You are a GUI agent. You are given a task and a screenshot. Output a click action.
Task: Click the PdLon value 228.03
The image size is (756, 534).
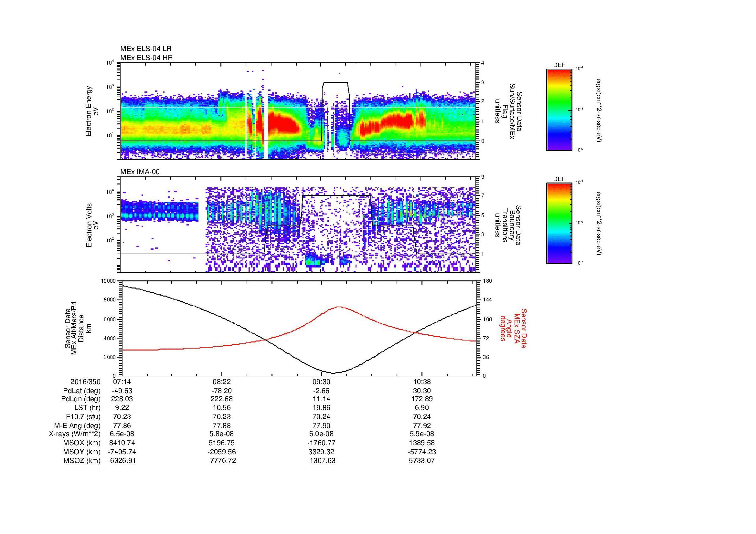[x=122, y=399]
